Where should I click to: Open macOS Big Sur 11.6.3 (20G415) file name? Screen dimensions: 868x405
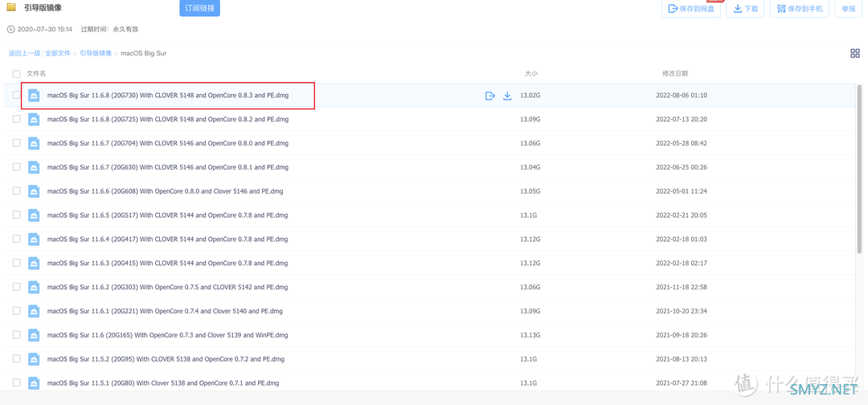(x=168, y=264)
